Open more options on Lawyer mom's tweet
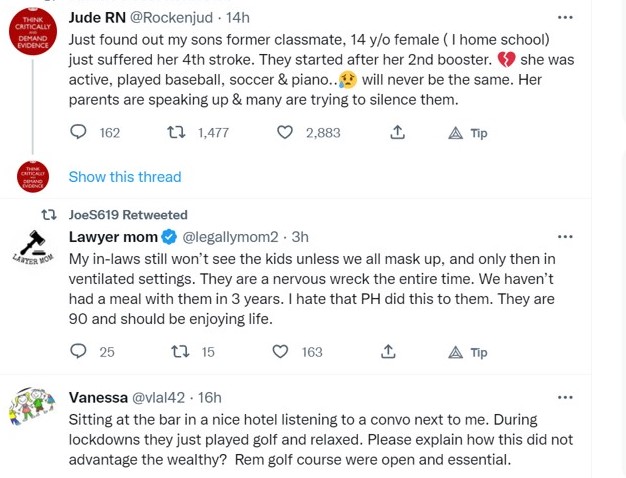 [565, 237]
